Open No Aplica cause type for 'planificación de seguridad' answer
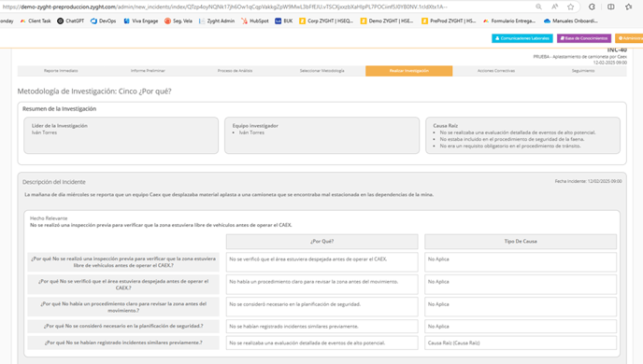This screenshot has height=364, width=643. (521, 307)
